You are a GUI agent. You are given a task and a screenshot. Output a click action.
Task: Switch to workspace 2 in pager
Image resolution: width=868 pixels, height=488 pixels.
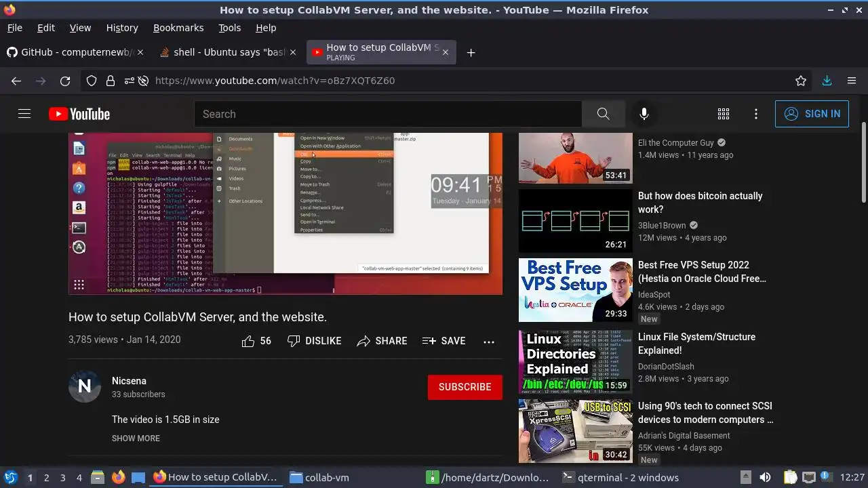point(46,478)
